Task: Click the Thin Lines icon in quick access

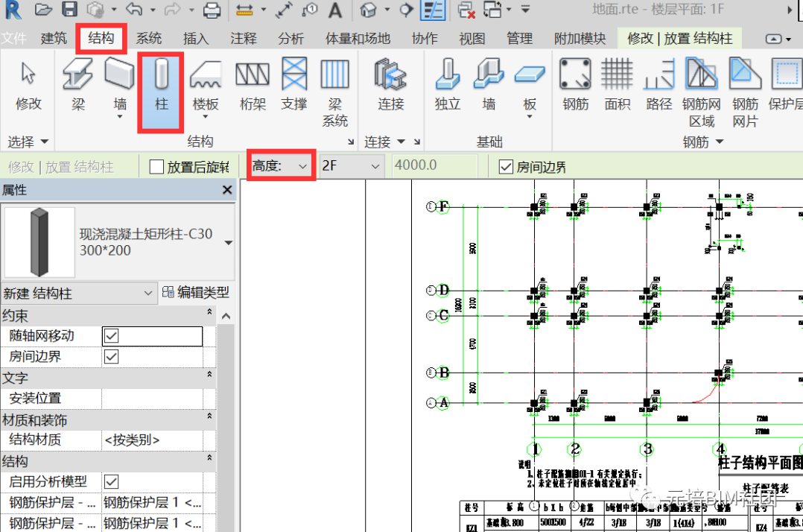Action: coord(433,10)
